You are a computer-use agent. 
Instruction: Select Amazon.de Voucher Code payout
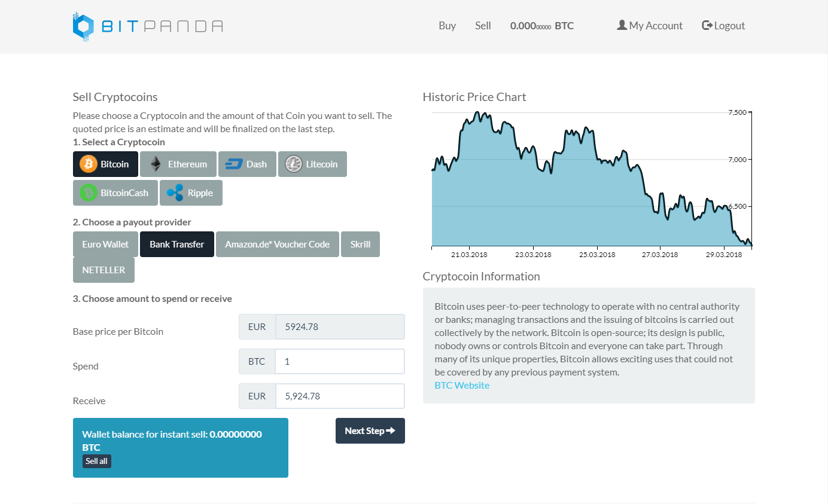pyautogui.click(x=278, y=245)
